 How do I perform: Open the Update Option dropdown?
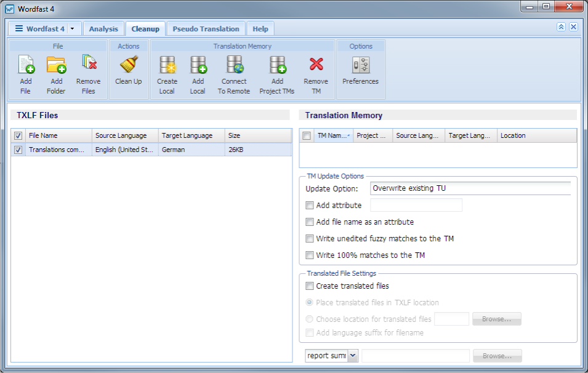(470, 188)
